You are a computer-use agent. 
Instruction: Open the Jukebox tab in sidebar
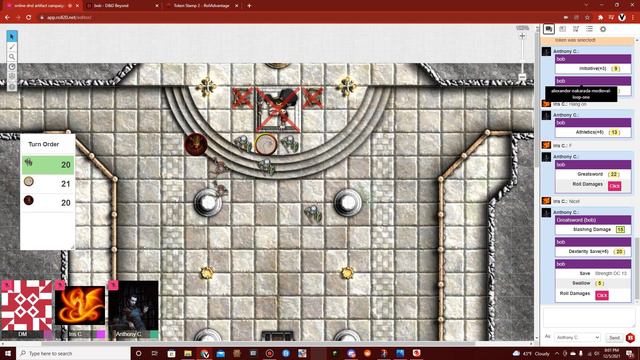pyautogui.click(x=576, y=29)
